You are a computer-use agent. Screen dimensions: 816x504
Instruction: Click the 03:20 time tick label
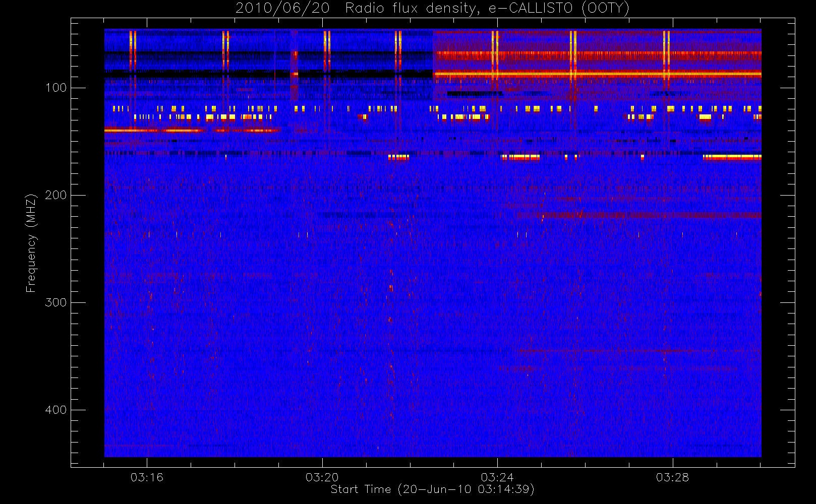322,477
